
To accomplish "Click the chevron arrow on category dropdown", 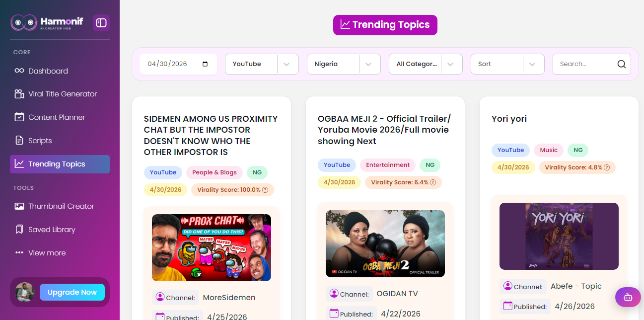I will [x=450, y=65].
